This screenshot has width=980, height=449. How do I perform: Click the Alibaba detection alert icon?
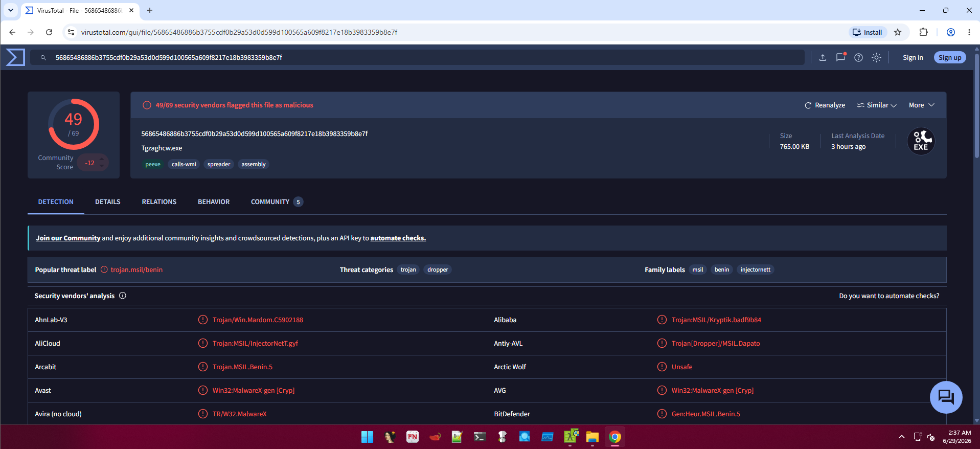click(x=662, y=320)
